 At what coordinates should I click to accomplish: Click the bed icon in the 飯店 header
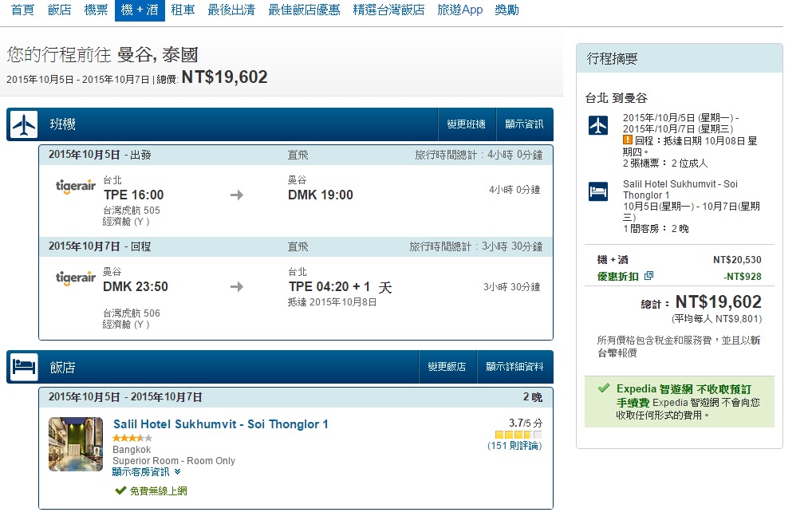tap(24, 367)
